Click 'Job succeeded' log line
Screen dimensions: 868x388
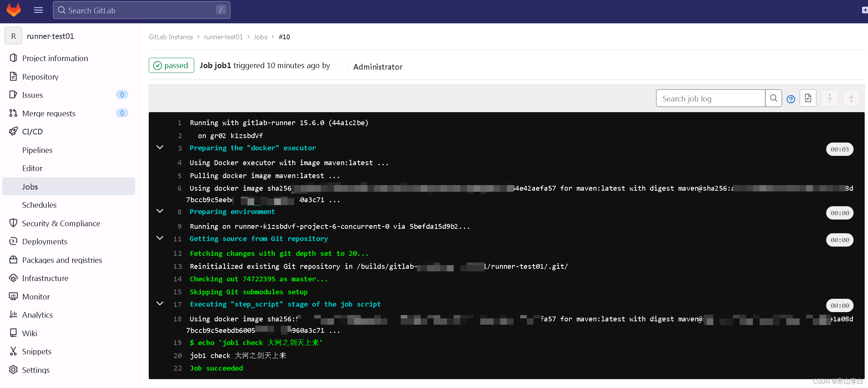(x=216, y=368)
